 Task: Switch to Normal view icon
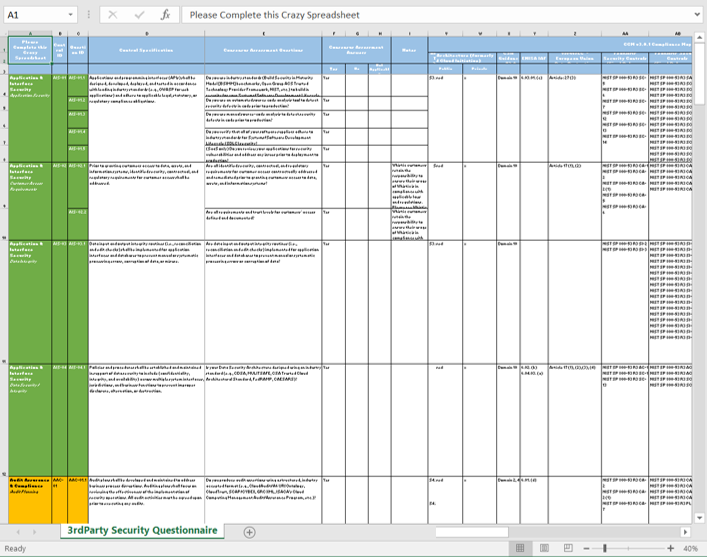pyautogui.click(x=520, y=548)
